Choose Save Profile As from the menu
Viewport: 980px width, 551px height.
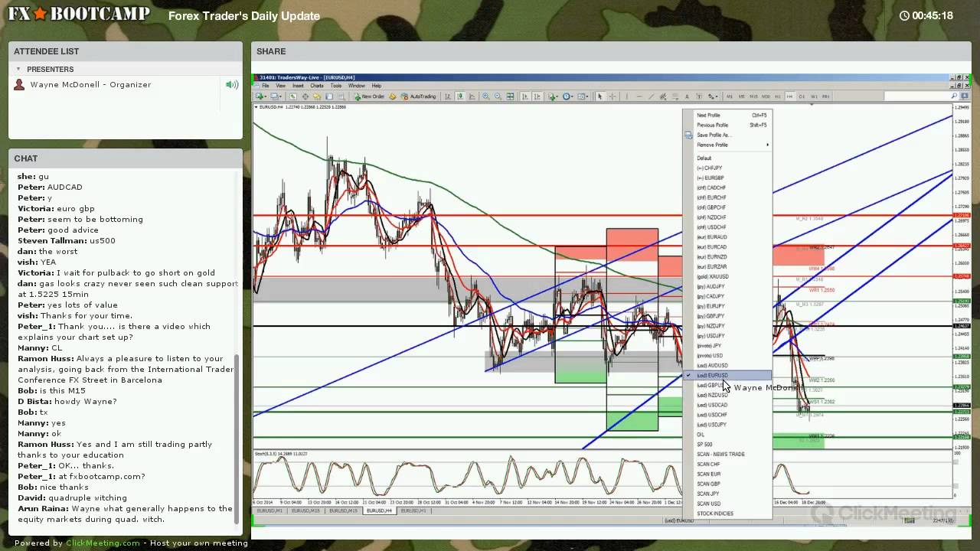pyautogui.click(x=727, y=135)
